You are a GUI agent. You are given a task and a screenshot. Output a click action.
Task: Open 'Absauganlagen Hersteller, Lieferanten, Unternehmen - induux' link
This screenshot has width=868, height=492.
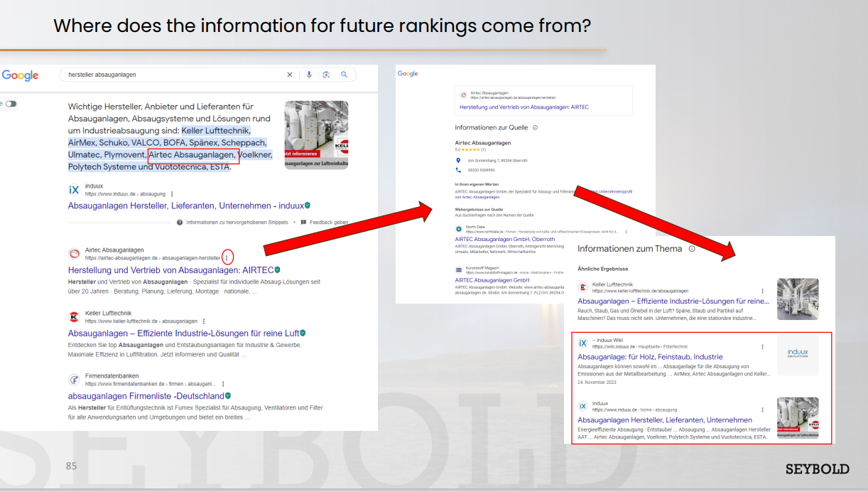186,205
